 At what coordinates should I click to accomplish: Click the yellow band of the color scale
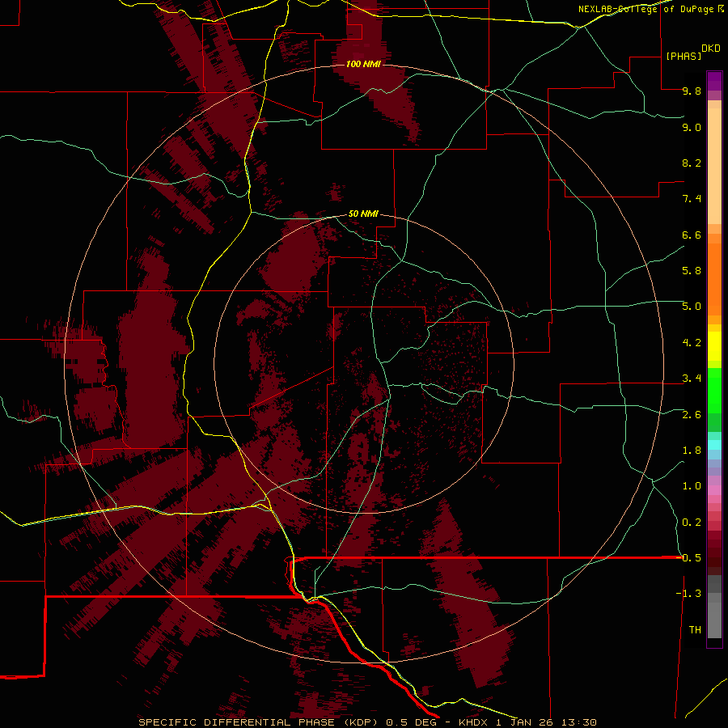click(714, 346)
